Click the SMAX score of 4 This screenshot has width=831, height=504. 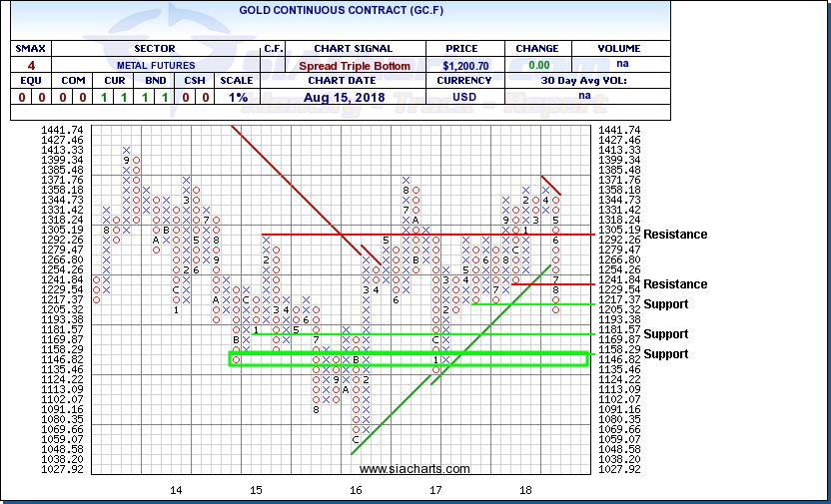(x=28, y=65)
